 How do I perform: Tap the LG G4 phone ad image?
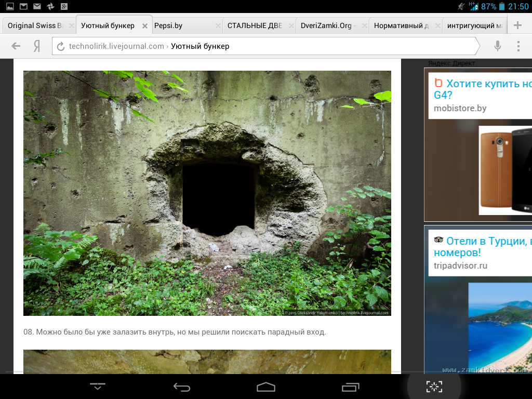505,170
